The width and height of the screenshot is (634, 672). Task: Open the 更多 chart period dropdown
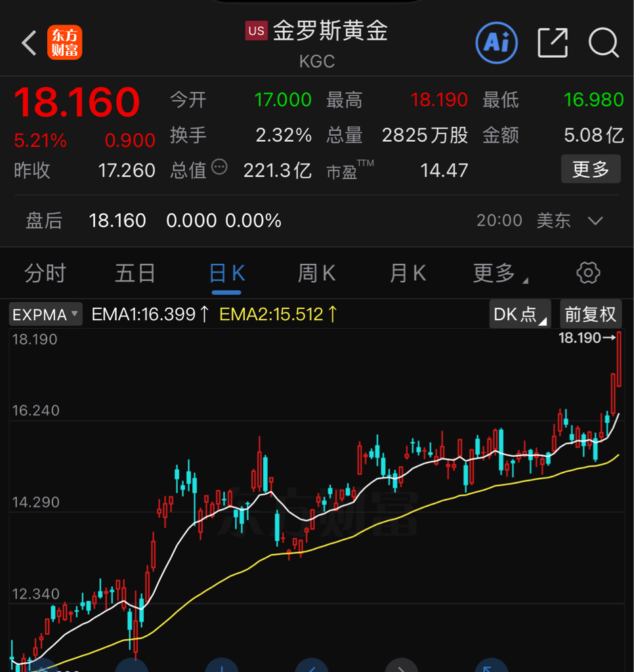[x=500, y=273]
